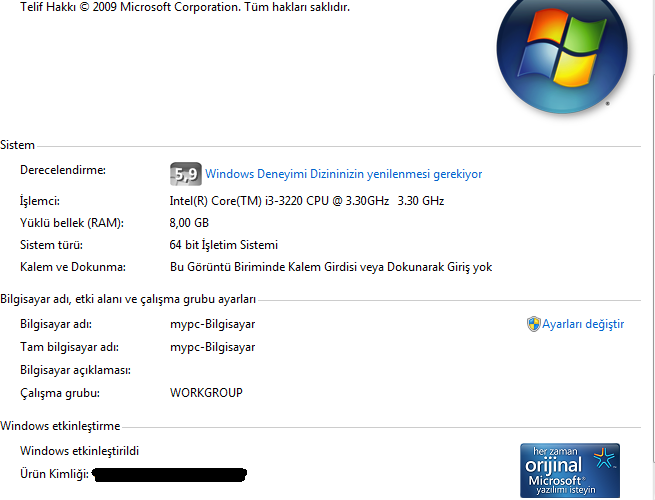This screenshot has height=500, width=655.
Task: Click the Windows etkinleştirme section heading
Action: tap(60, 426)
